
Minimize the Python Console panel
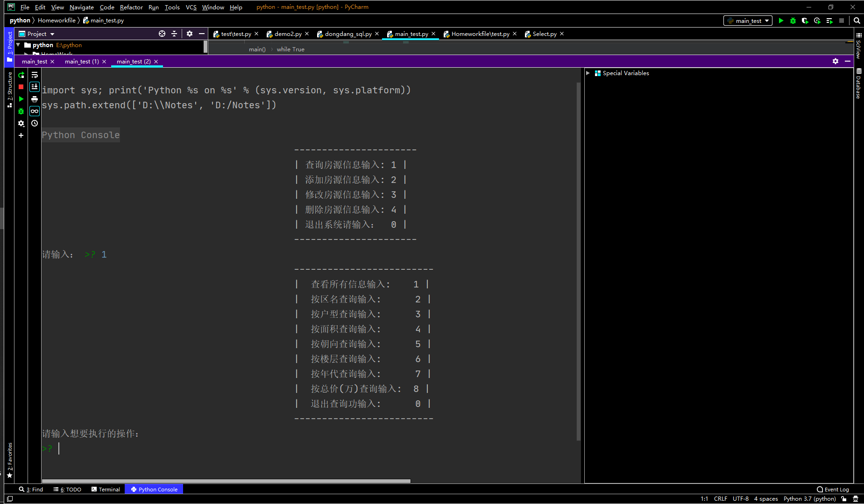click(848, 61)
